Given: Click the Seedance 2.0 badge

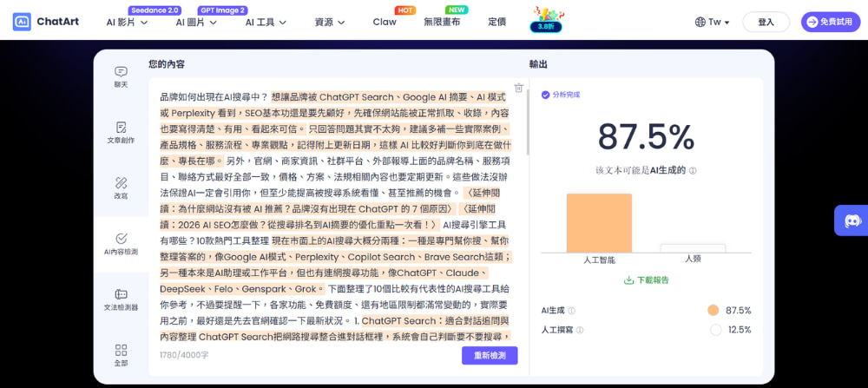Looking at the screenshot, I should tap(155, 10).
